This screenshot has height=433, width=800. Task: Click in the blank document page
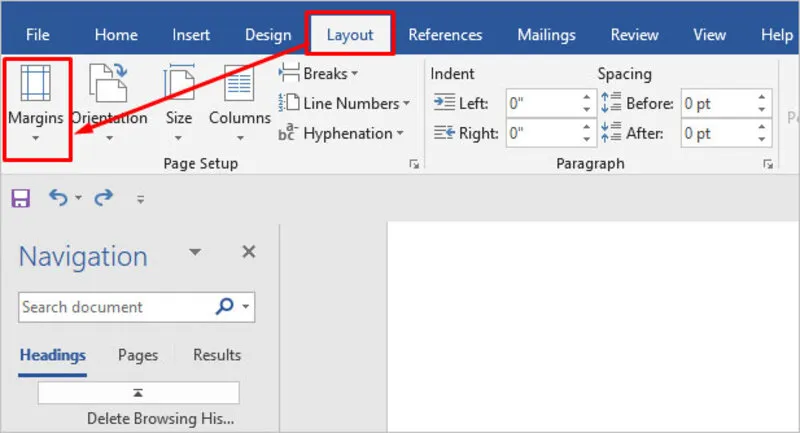pyautogui.click(x=593, y=326)
